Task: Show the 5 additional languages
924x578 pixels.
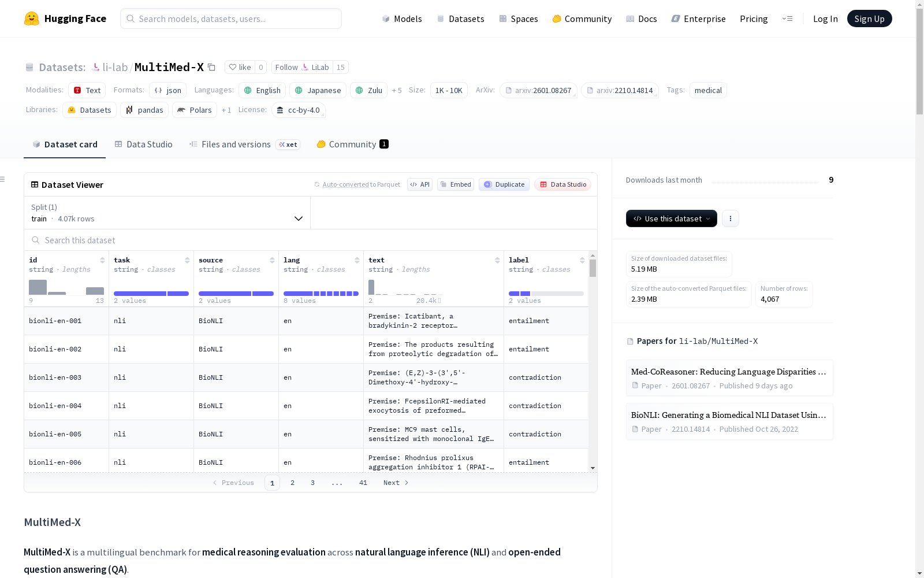Action: coord(397,90)
